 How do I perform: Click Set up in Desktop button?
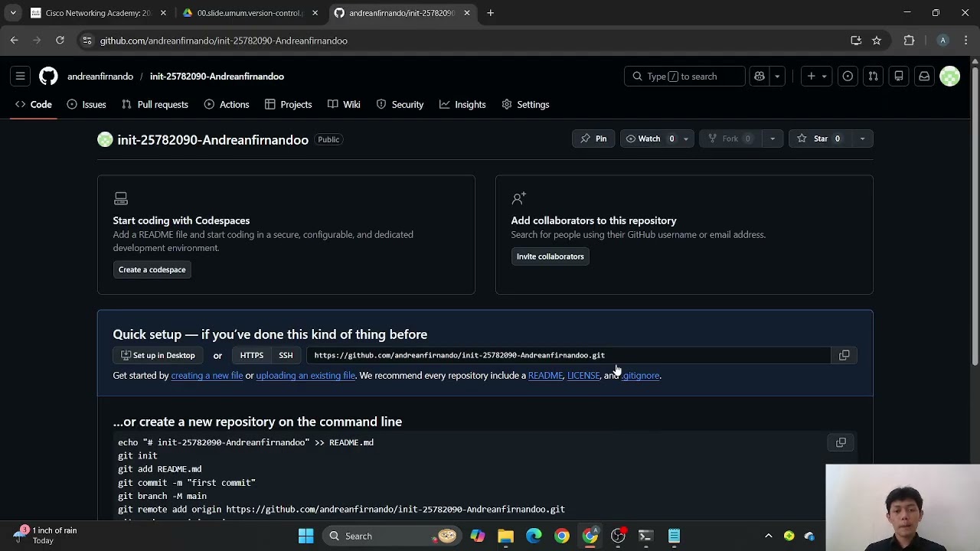coord(158,355)
